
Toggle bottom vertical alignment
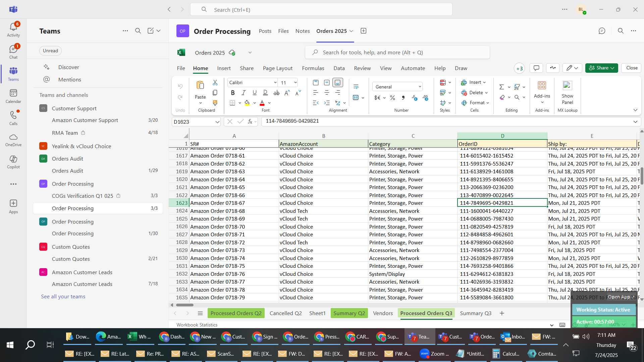coord(338,82)
